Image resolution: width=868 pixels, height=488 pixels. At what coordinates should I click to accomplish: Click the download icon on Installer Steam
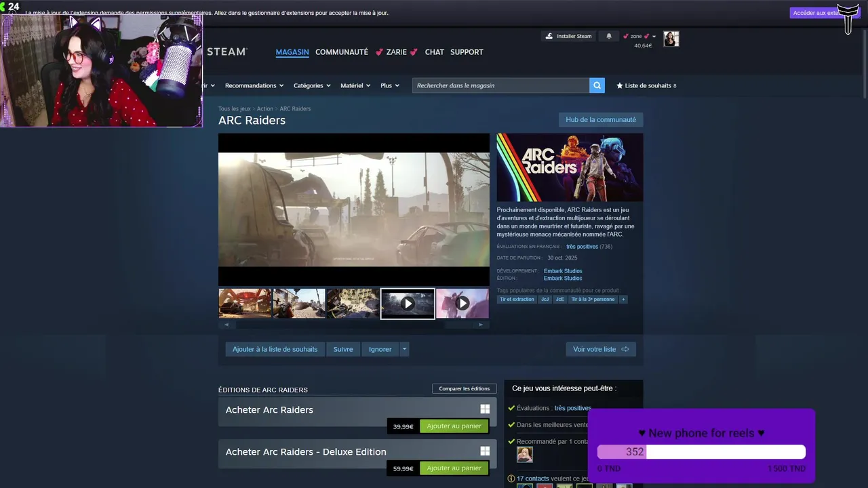point(549,36)
